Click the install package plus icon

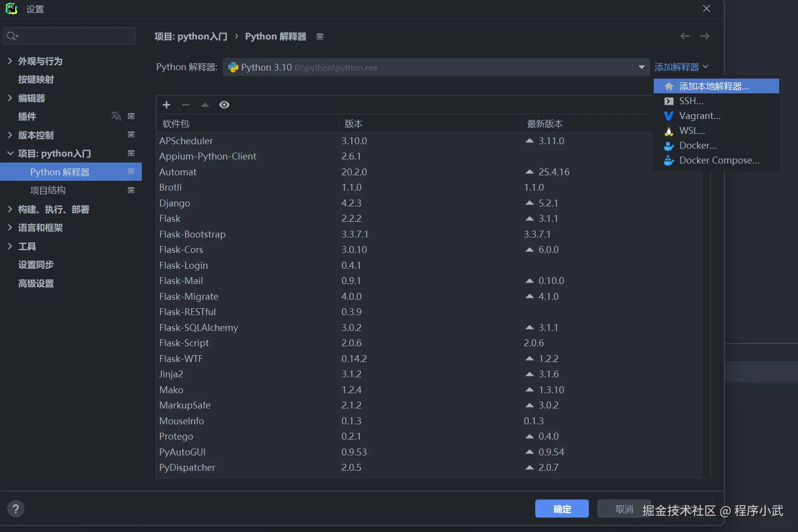(167, 105)
